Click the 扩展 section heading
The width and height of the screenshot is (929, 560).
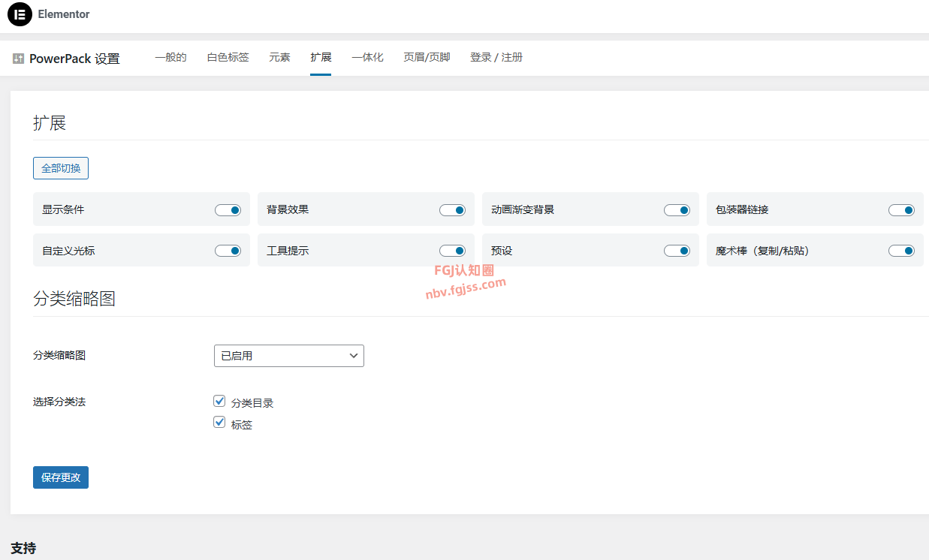tap(50, 123)
